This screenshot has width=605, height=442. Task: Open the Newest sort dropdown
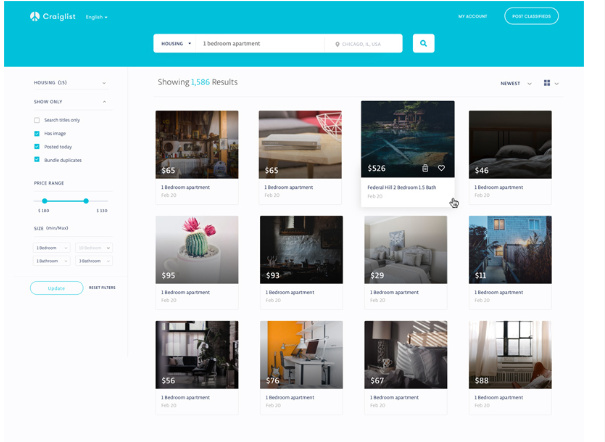coord(514,83)
